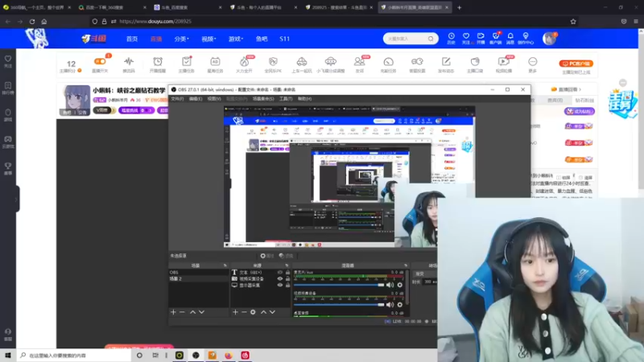Open the 编辑(E) menu in OBS
Screen dimensions: 644x362
tap(196, 99)
